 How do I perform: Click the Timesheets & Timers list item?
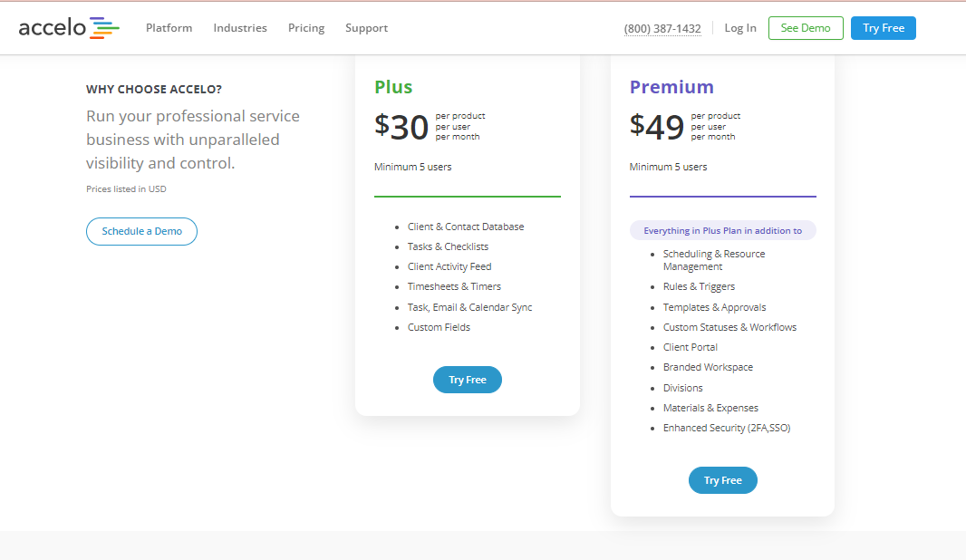(454, 286)
